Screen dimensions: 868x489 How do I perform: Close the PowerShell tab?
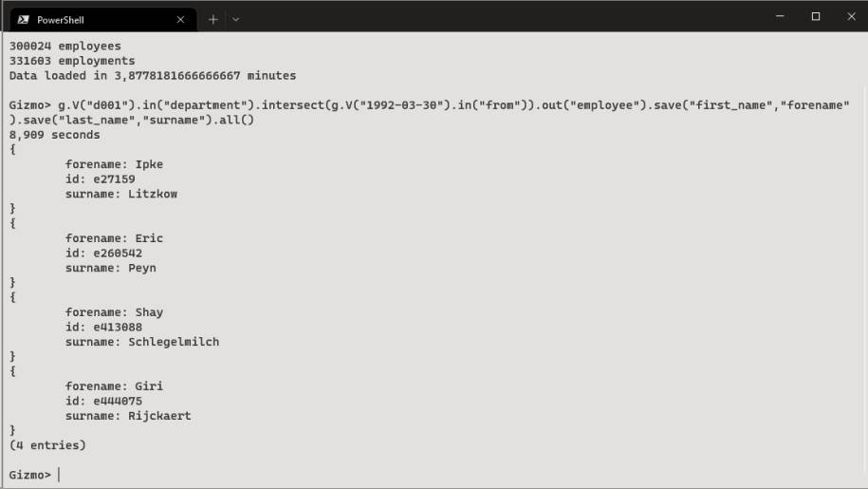pos(180,20)
